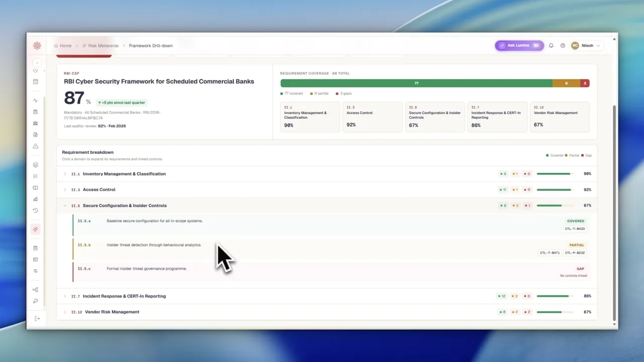Select requirement II.5.c formal insider threat programme

[146, 268]
